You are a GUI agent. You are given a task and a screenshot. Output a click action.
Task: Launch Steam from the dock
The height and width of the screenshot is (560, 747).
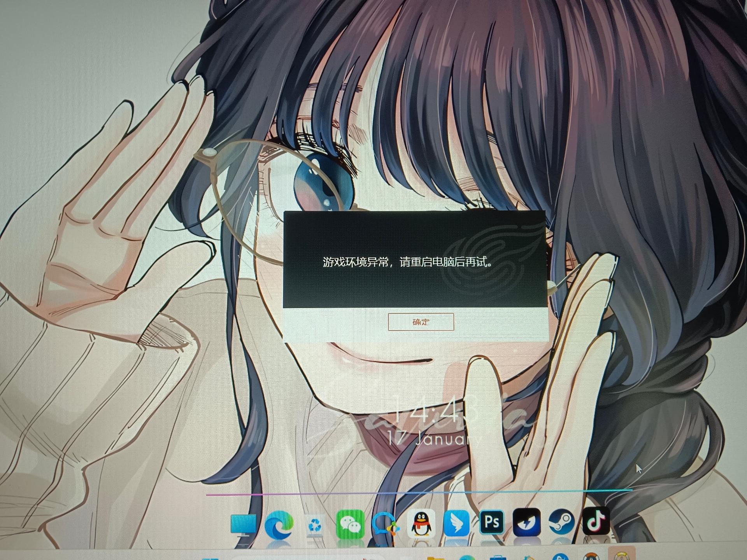[x=561, y=521]
